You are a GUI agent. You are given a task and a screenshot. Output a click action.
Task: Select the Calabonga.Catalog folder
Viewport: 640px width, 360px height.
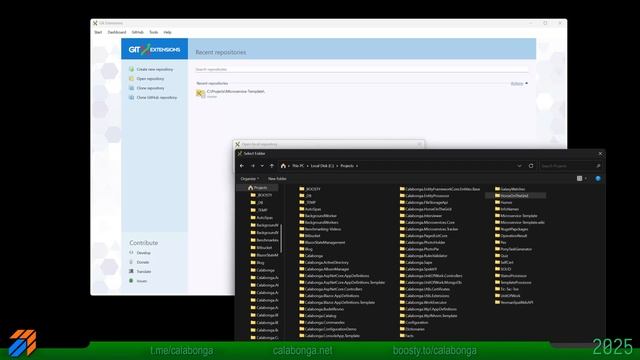(318, 316)
